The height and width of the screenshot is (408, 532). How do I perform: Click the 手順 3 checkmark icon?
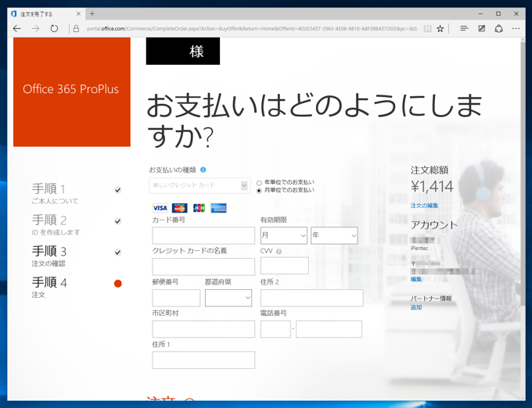117,252
